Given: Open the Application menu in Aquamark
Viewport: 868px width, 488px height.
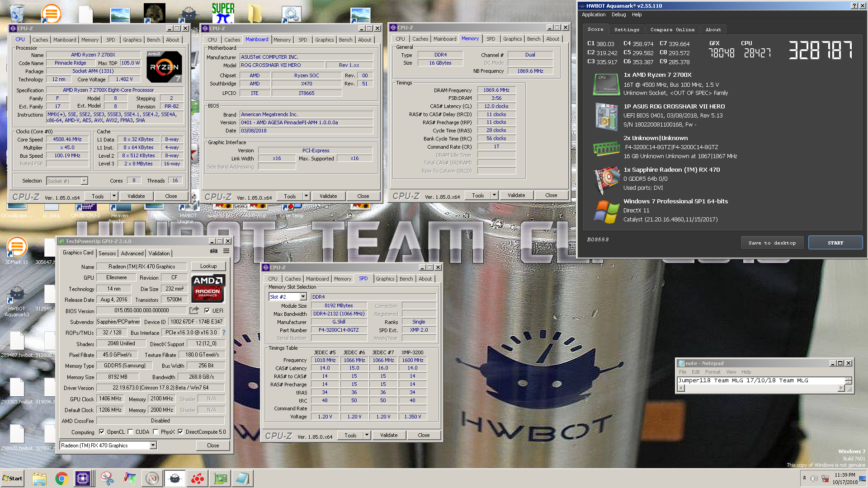Looking at the screenshot, I should (x=593, y=14).
